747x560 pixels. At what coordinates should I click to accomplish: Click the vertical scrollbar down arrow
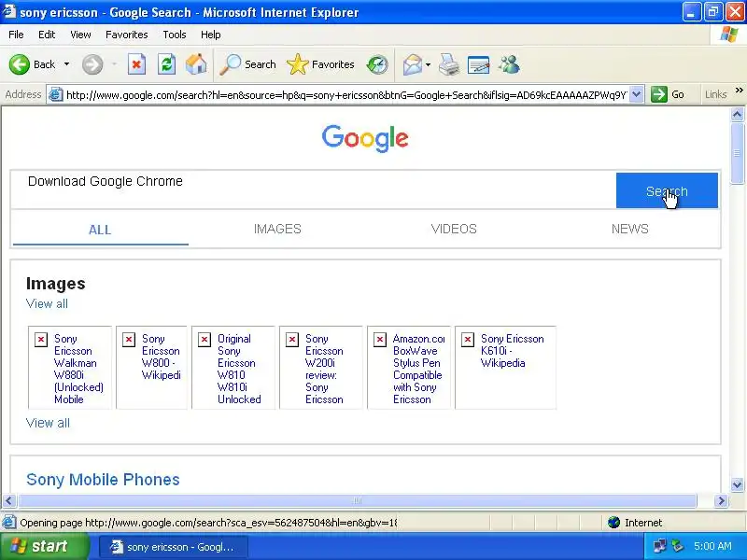coord(737,485)
